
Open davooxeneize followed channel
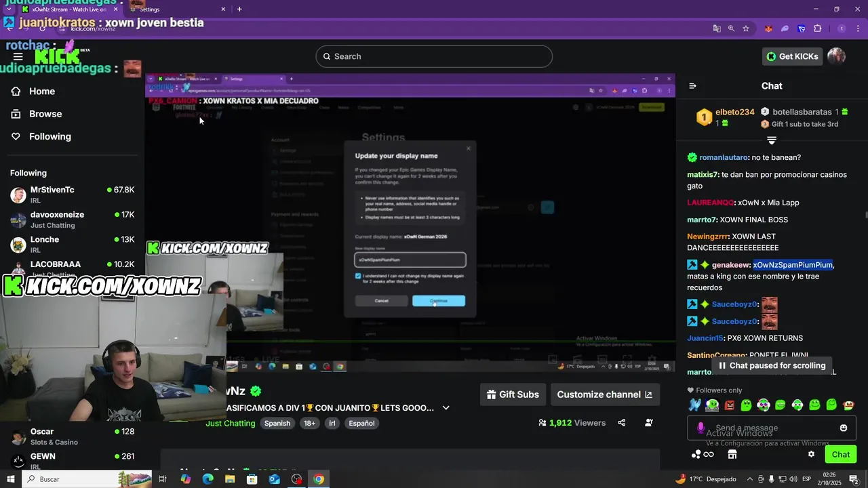point(73,220)
